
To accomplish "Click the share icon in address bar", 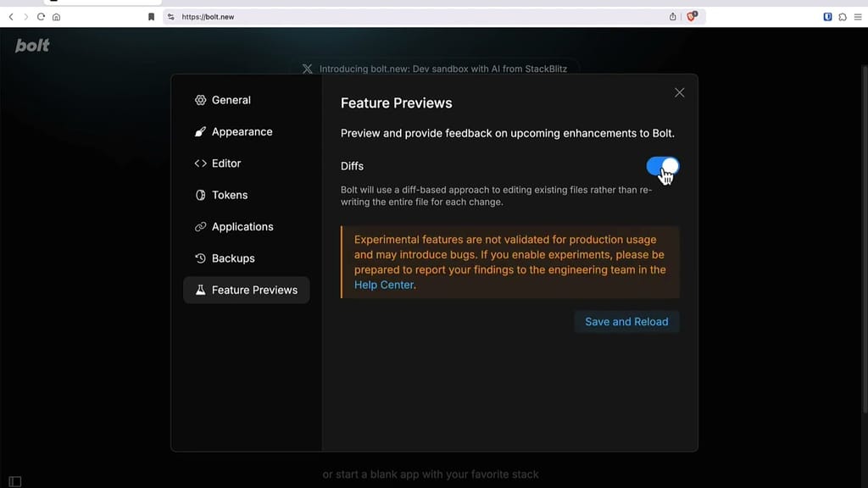I will tap(672, 17).
